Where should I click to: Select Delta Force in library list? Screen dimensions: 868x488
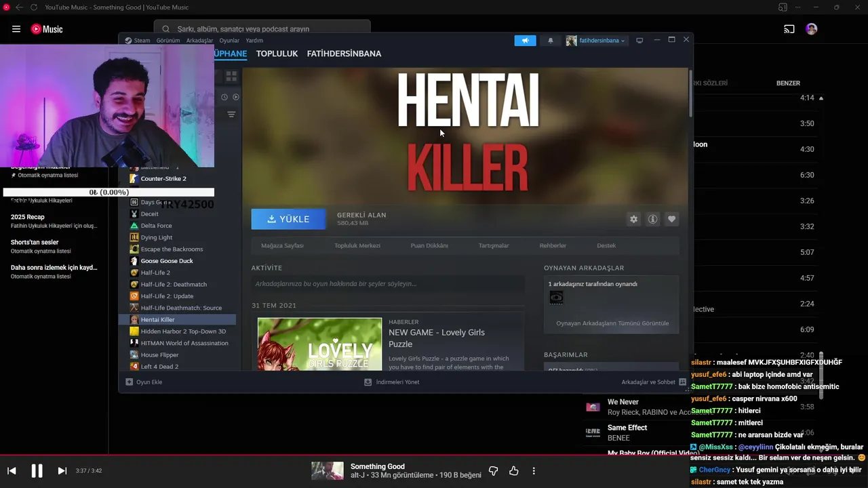tap(156, 226)
